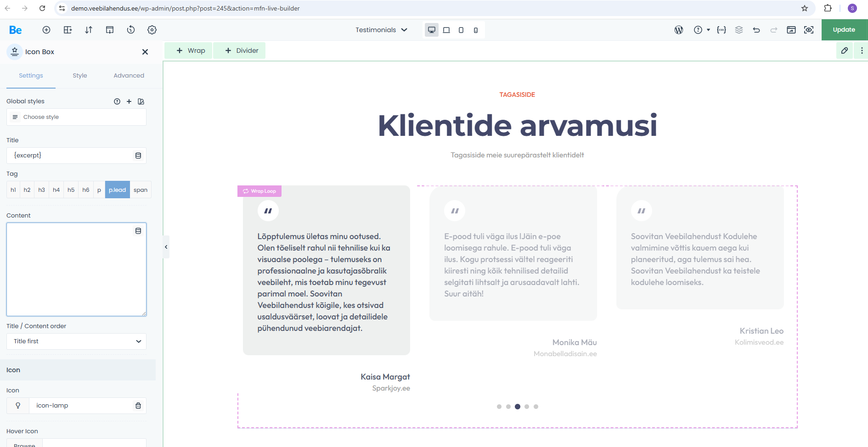
Task: Click the first testimonial slider dot
Action: pyautogui.click(x=499, y=407)
